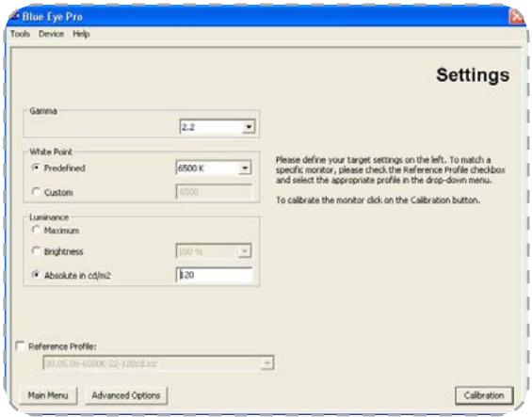
Task: Click the White Point group label
Action: [51, 152]
